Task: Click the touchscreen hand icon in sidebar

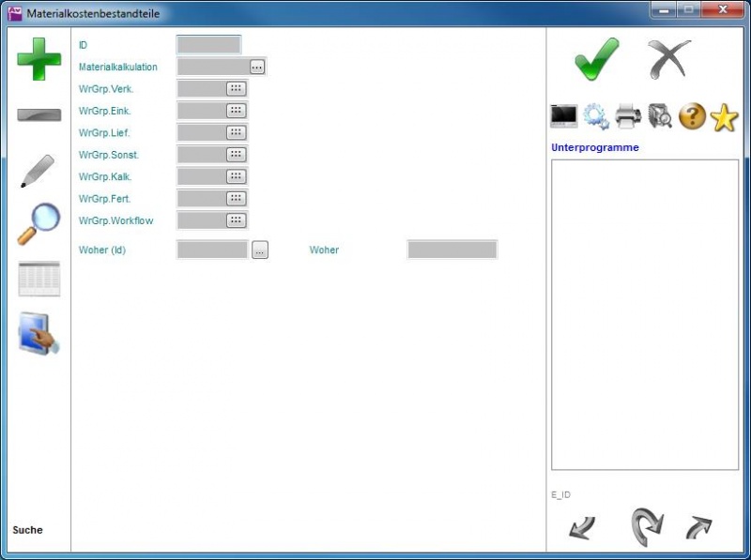Action: tap(38, 334)
